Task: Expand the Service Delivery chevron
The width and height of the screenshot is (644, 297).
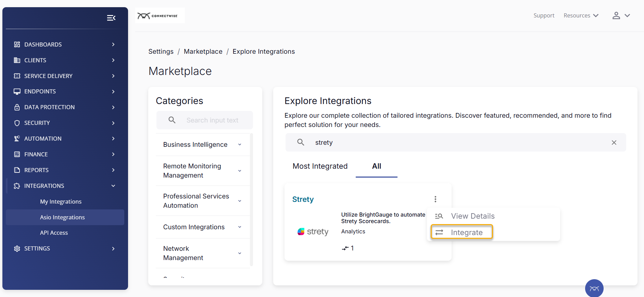Action: point(113,76)
